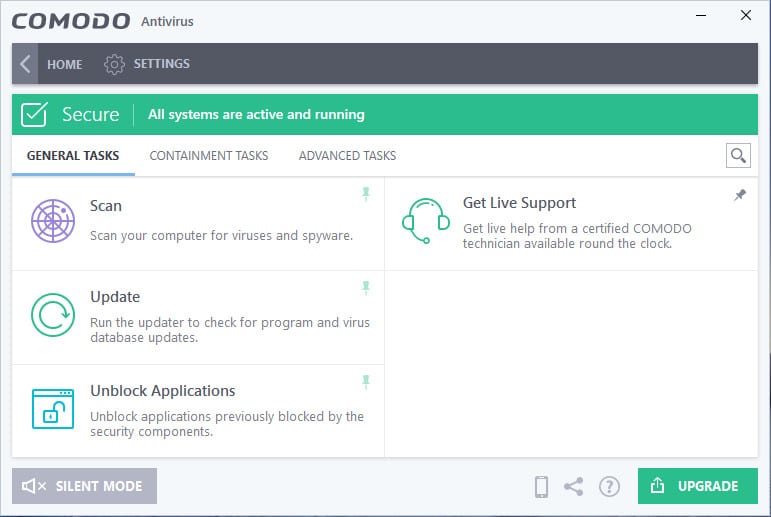This screenshot has height=517, width=771.
Task: Click the Secure checkmark status icon
Action: (x=34, y=115)
